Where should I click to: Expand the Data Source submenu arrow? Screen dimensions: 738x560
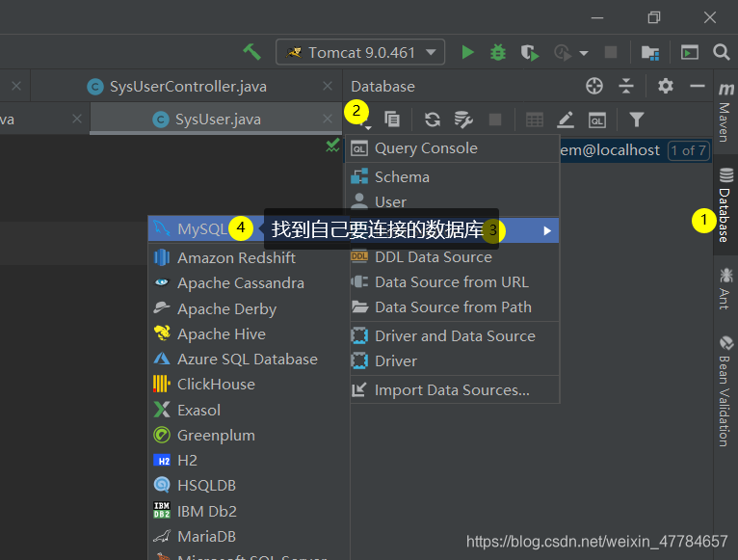pyautogui.click(x=547, y=230)
